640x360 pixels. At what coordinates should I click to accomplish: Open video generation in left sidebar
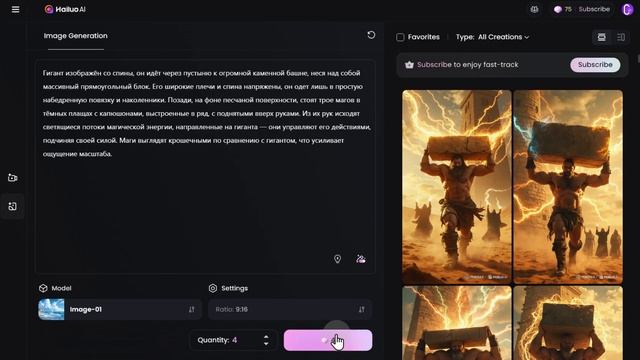(13, 178)
